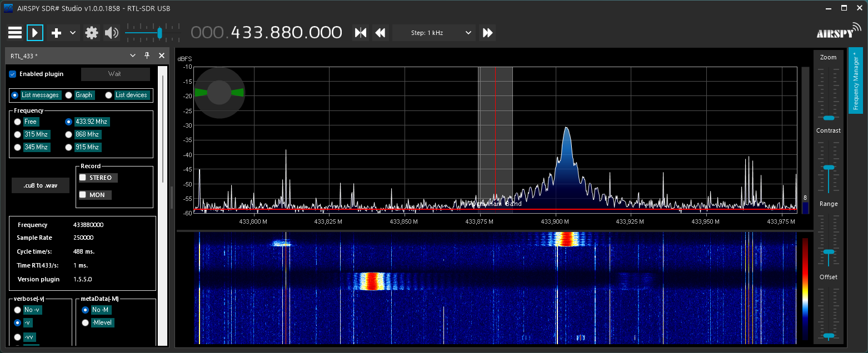Adjust the Zoom slider
Screen dimensions: 868x353
(x=829, y=118)
